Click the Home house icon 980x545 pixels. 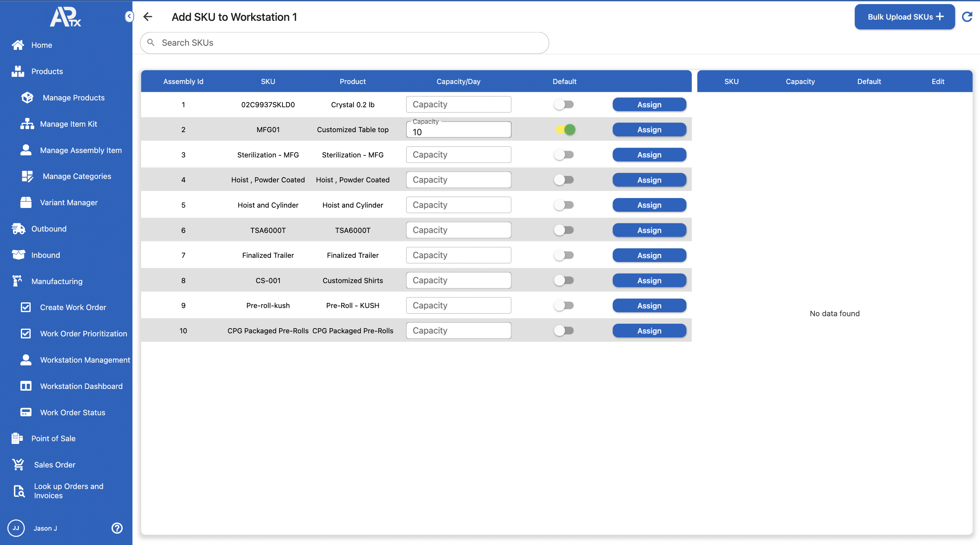pyautogui.click(x=18, y=45)
